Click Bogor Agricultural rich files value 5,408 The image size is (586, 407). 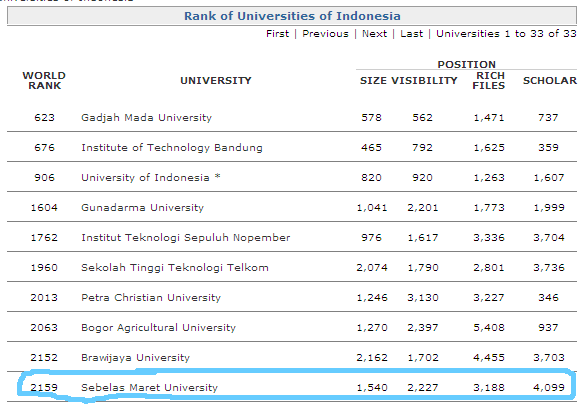[x=489, y=328]
